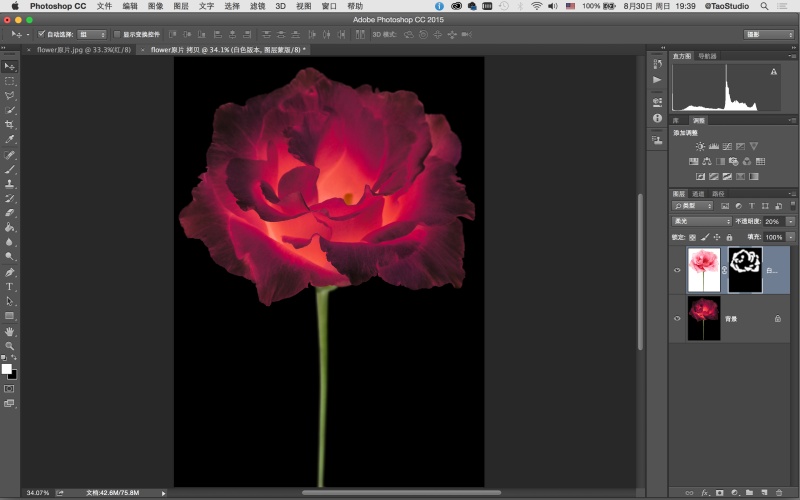The image size is (800, 500).
Task: Add layer style fx button
Action: (x=705, y=493)
